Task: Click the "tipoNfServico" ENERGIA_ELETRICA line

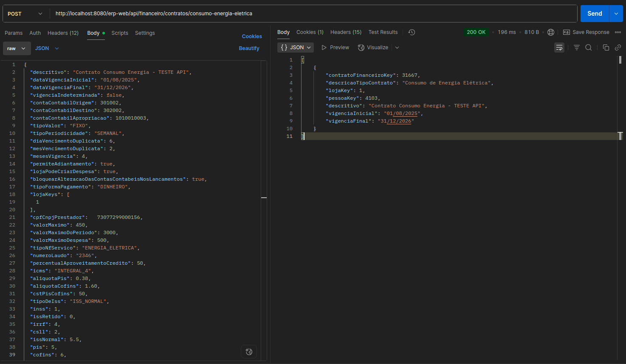Action: pos(85,248)
